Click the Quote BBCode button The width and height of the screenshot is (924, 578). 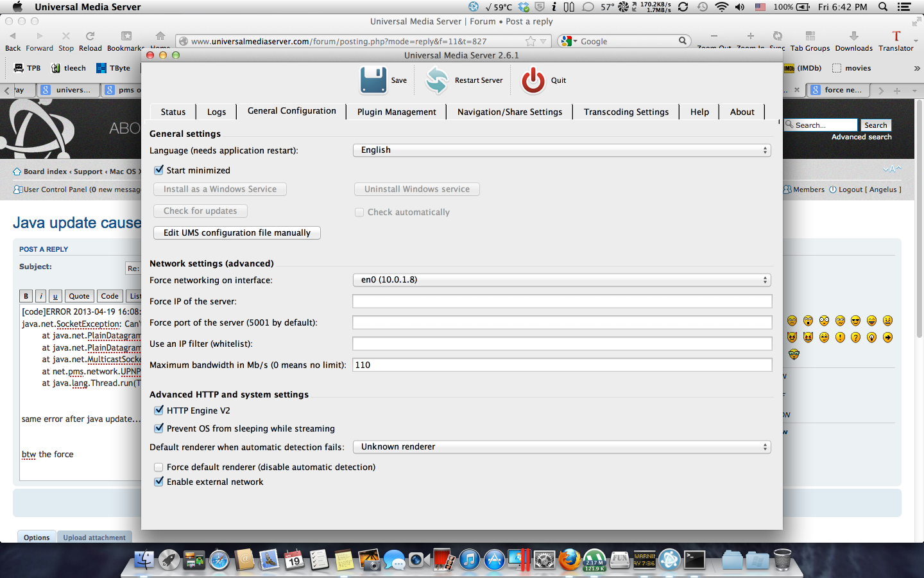click(x=79, y=296)
